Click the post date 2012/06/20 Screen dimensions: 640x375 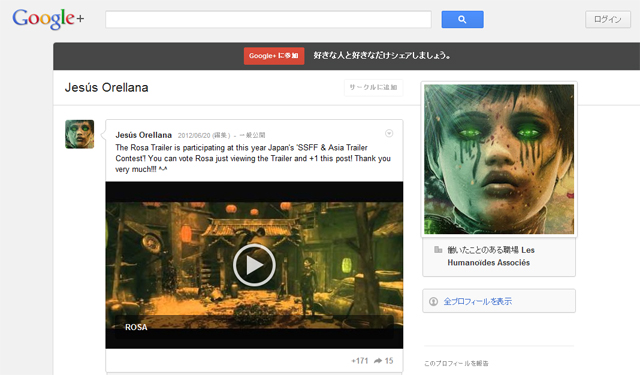click(194, 135)
